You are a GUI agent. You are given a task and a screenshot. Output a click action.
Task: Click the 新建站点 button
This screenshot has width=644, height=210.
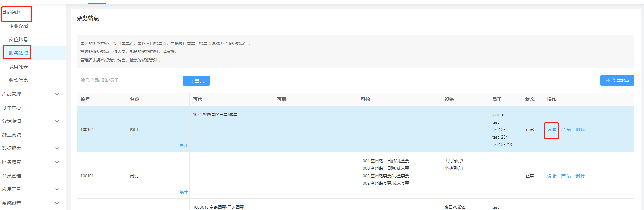point(617,80)
